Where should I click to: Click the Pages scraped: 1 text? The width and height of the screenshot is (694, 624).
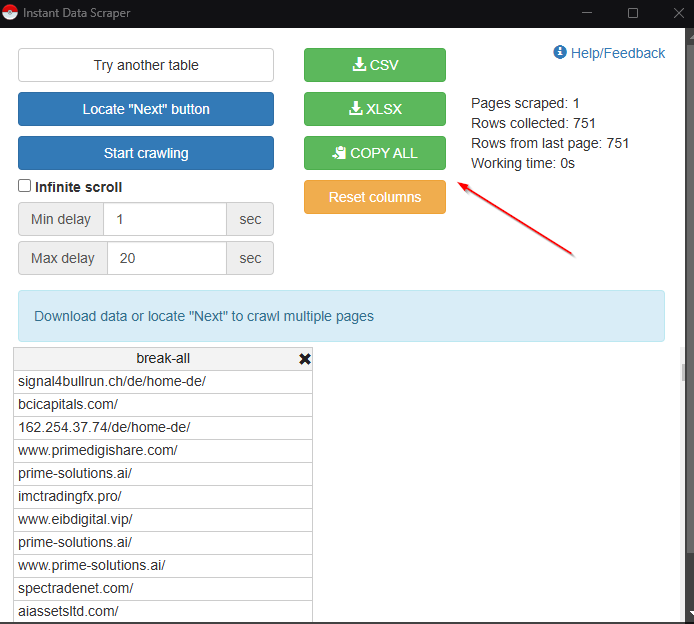525,103
